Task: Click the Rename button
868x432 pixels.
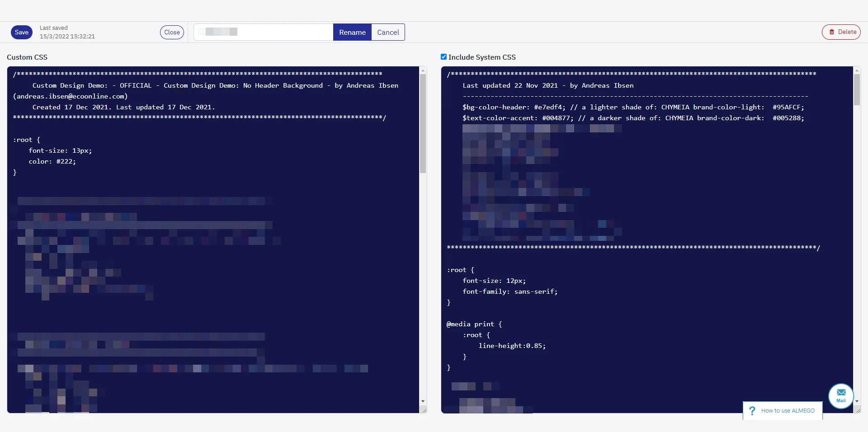Action: click(352, 32)
